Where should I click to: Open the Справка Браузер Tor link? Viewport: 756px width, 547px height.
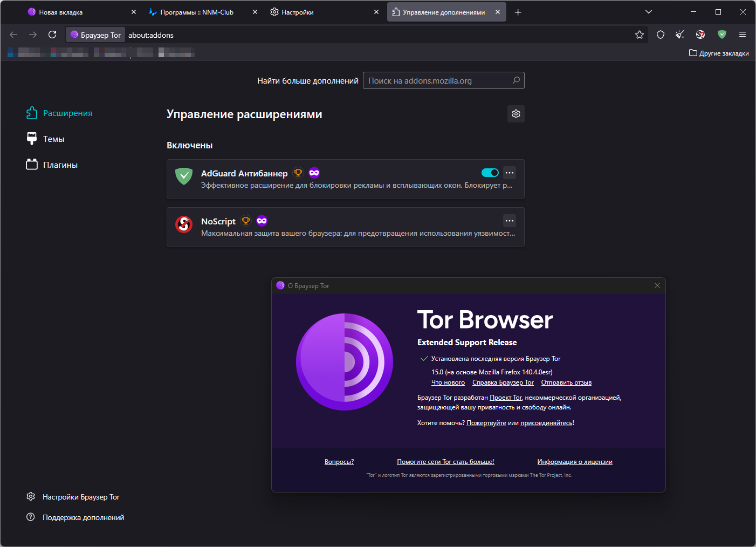[x=503, y=382]
